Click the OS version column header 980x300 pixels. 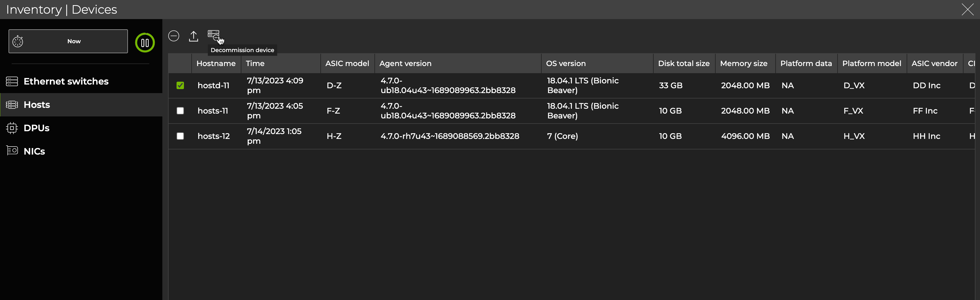pyautogui.click(x=566, y=63)
